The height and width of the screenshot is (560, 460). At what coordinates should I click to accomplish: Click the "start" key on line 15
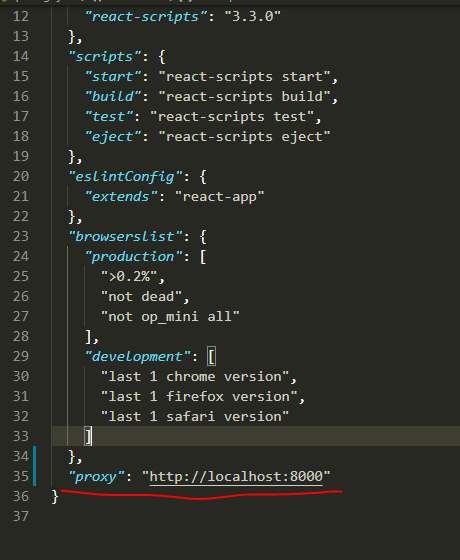[x=113, y=77]
